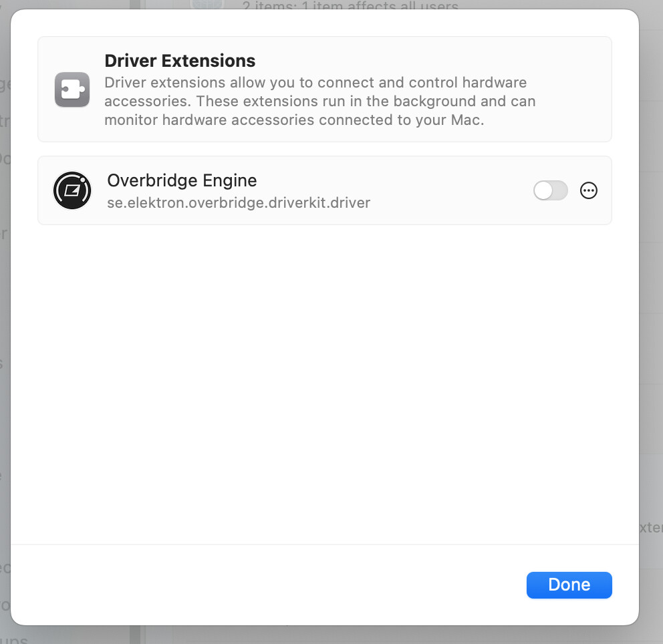Click the Overbridge Engine app icon

tap(72, 190)
